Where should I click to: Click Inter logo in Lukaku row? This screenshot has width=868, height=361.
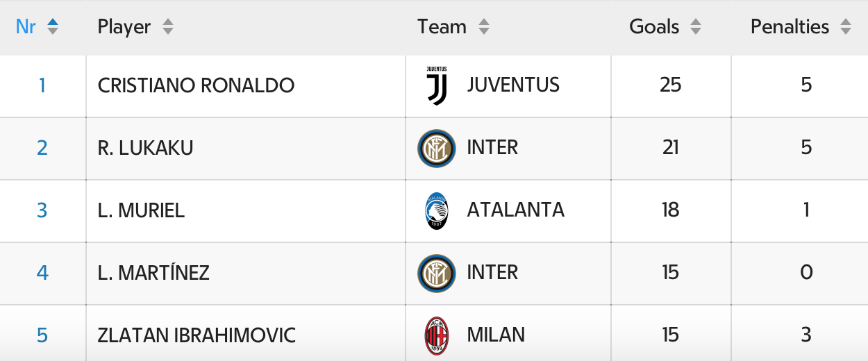click(437, 149)
